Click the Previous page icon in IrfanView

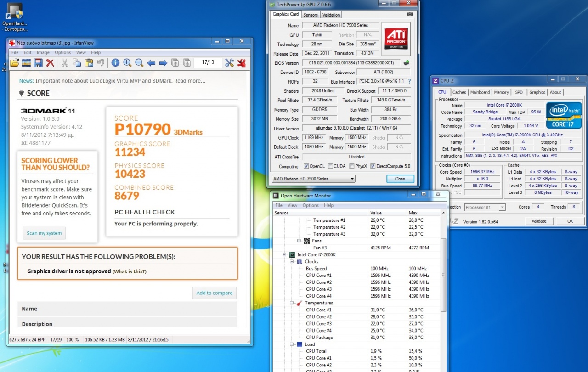pyautogui.click(x=175, y=63)
